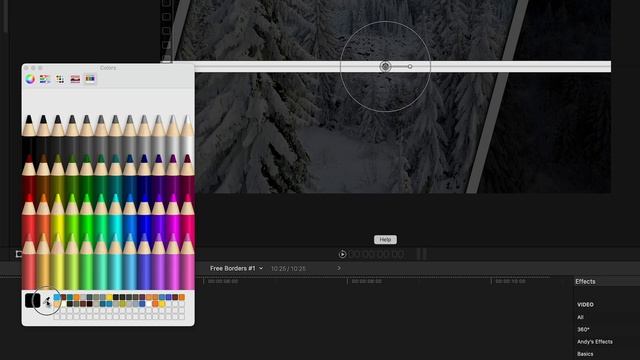Click the Effects browser header
Image resolution: width=640 pixels, height=360 pixels.
pos(585,282)
